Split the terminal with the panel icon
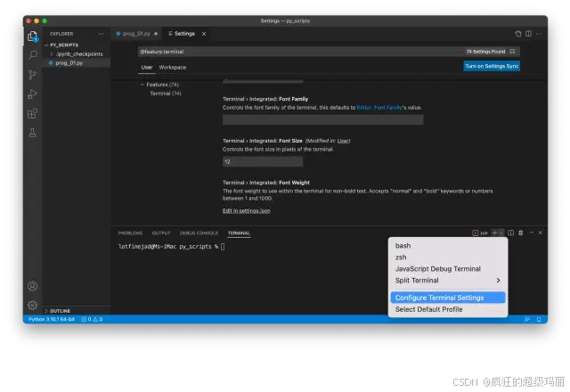This screenshot has height=392, width=570. pyautogui.click(x=510, y=233)
